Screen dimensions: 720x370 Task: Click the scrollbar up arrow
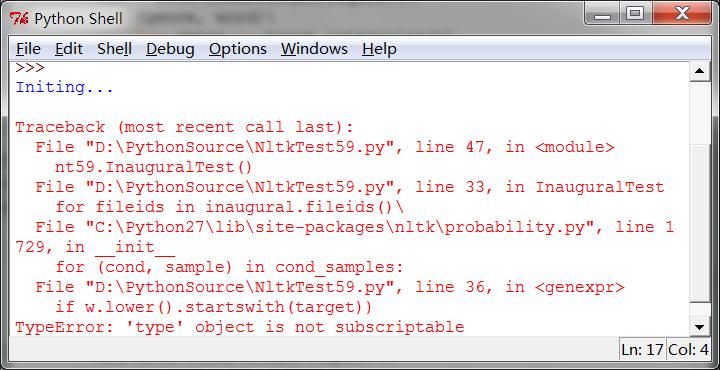(700, 71)
